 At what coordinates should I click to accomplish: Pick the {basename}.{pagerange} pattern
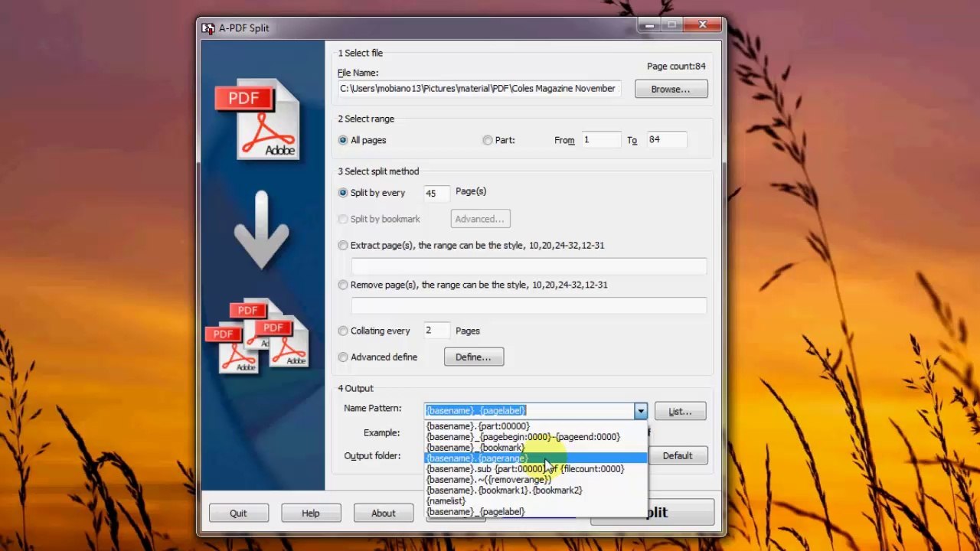(536, 458)
